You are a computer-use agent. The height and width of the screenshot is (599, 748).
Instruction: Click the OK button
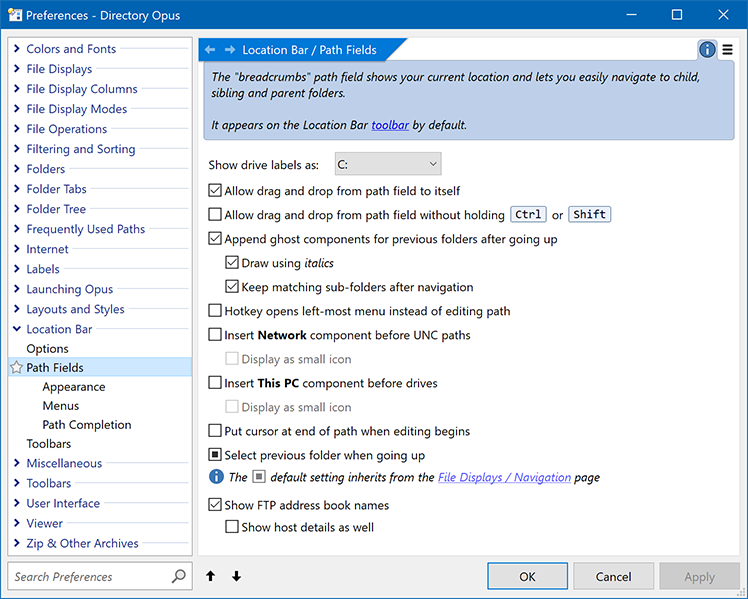tap(528, 577)
